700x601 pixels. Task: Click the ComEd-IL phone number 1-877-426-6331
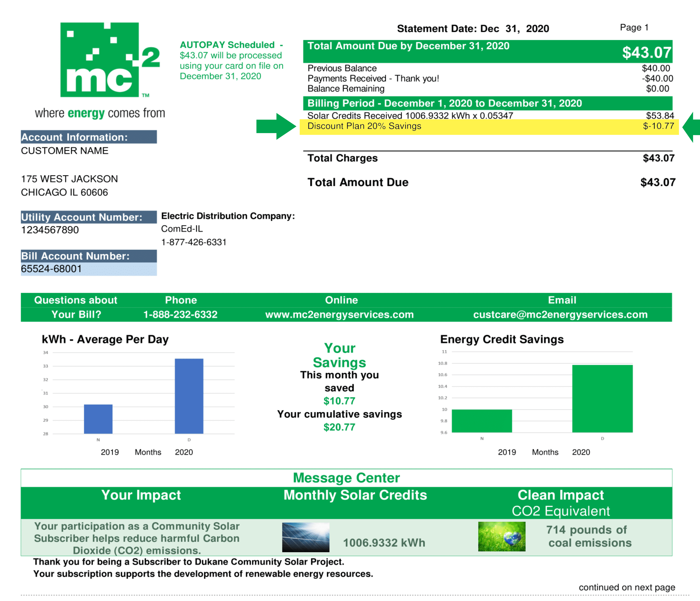pos(194,242)
